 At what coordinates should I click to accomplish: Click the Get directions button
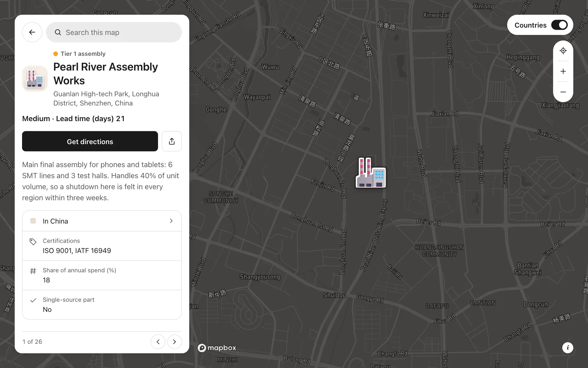click(90, 141)
